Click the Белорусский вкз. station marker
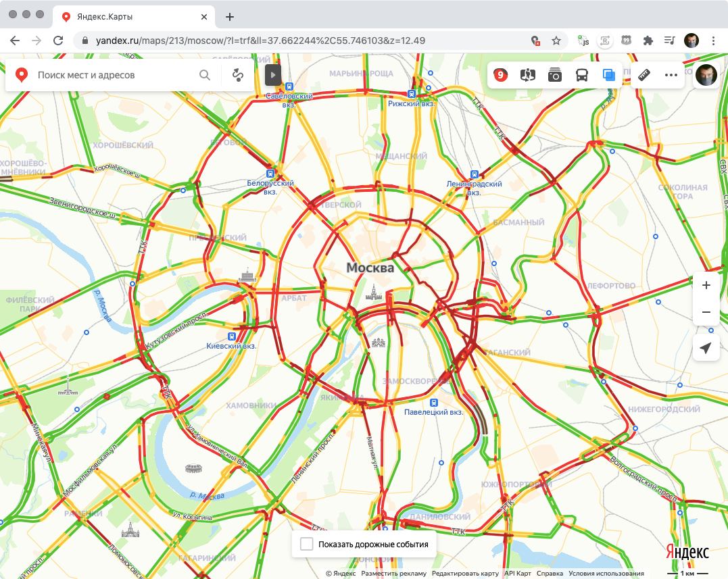Screen dimensions: 728x579 [270, 174]
